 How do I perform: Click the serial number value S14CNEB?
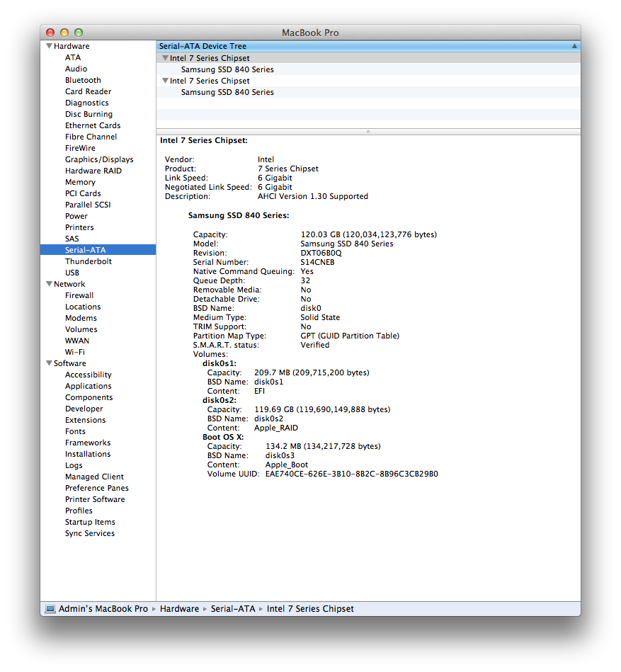pyautogui.click(x=317, y=262)
